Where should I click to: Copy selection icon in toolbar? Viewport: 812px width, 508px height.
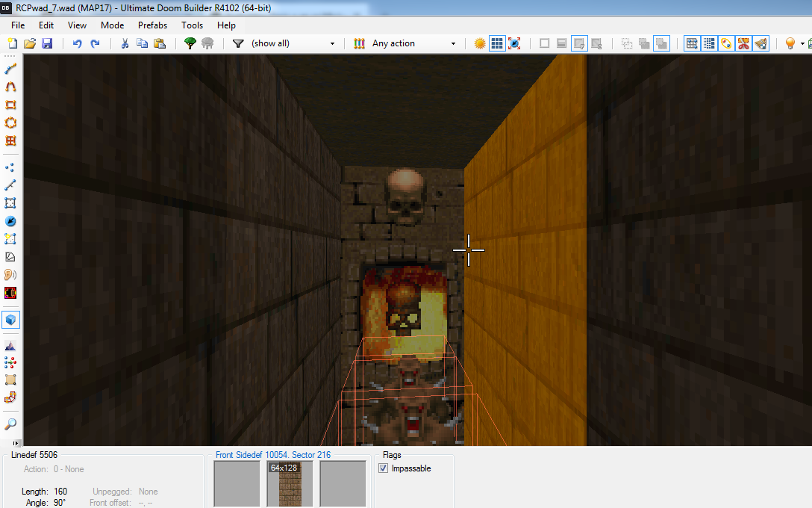(x=142, y=43)
